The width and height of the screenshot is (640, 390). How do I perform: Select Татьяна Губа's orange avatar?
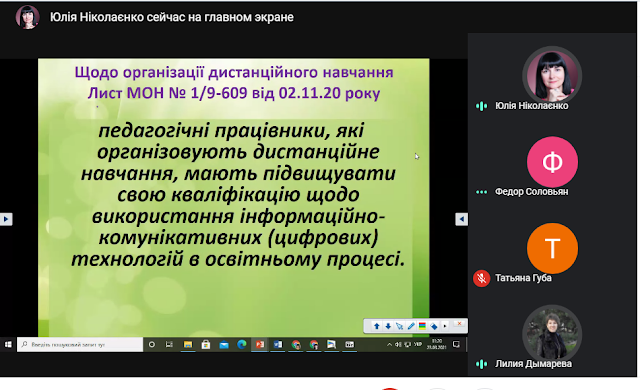tap(552, 248)
